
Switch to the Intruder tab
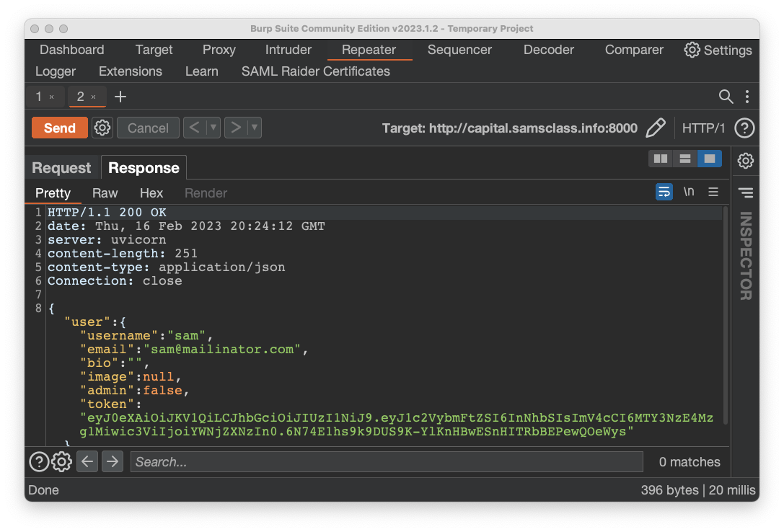(289, 50)
